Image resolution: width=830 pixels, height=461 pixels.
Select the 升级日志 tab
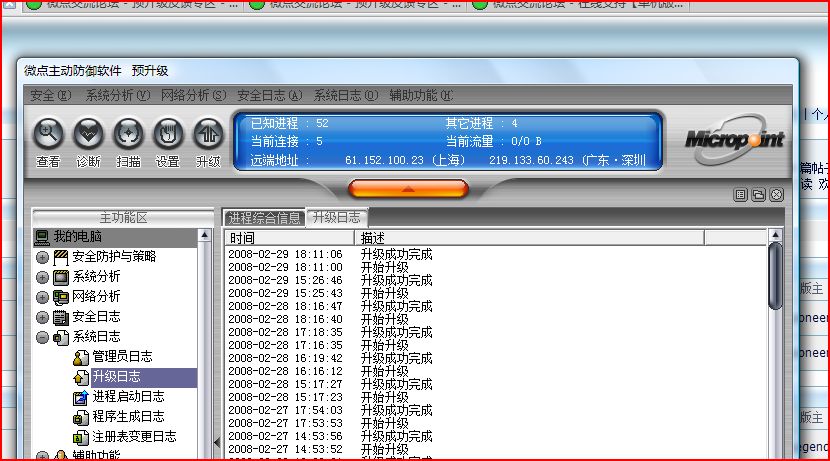pos(337,217)
